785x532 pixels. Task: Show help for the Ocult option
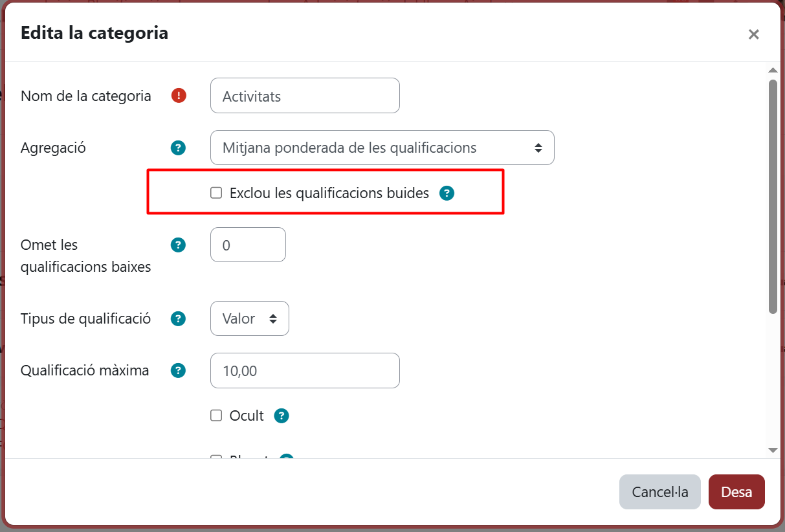[281, 416]
